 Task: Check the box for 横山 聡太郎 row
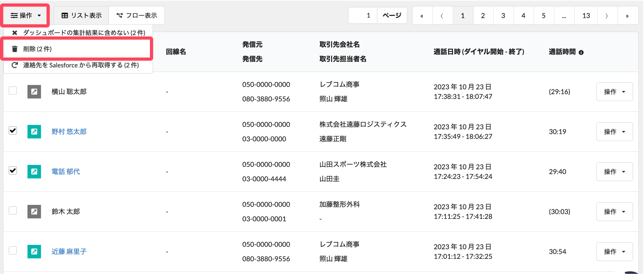pos(13,90)
